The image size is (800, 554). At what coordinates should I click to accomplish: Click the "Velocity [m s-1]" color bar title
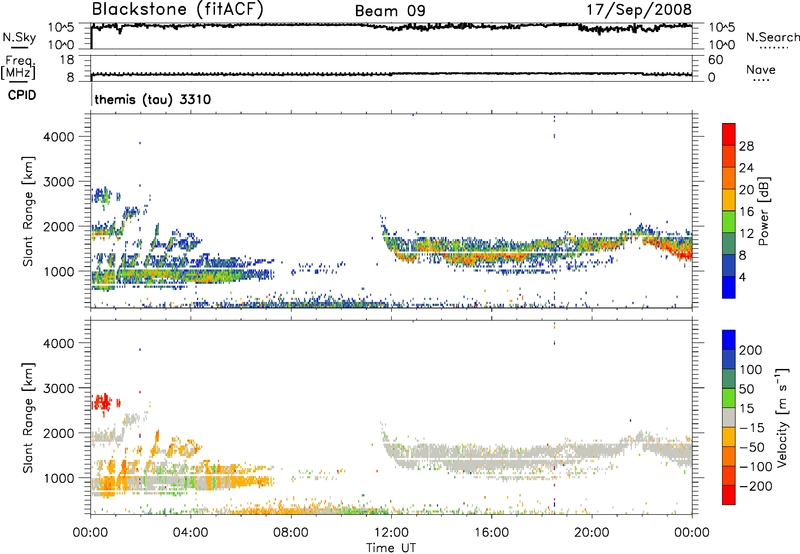pos(782,417)
